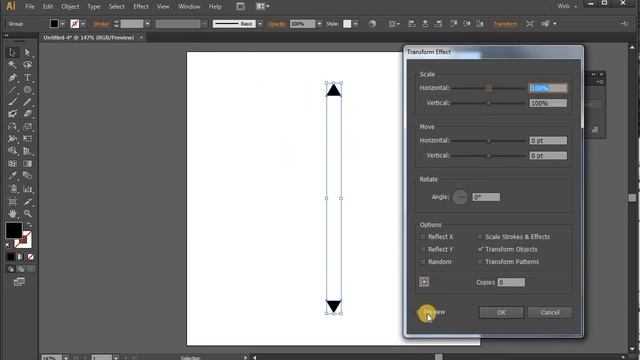Screen dimensions: 640x360
Task: Open the Arrange Documents dropdown
Action: click(262, 6)
